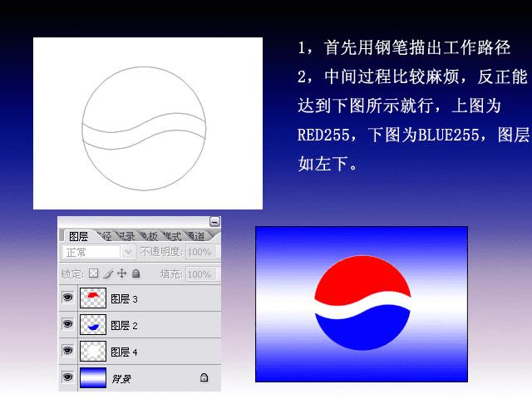
Task: Click the lock position move icon
Action: 122,273
